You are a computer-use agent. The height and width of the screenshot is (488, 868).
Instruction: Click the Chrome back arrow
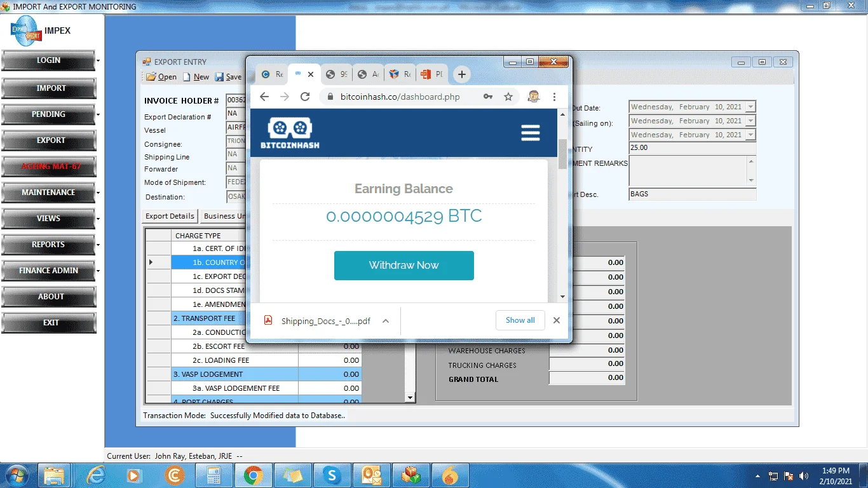tap(264, 97)
